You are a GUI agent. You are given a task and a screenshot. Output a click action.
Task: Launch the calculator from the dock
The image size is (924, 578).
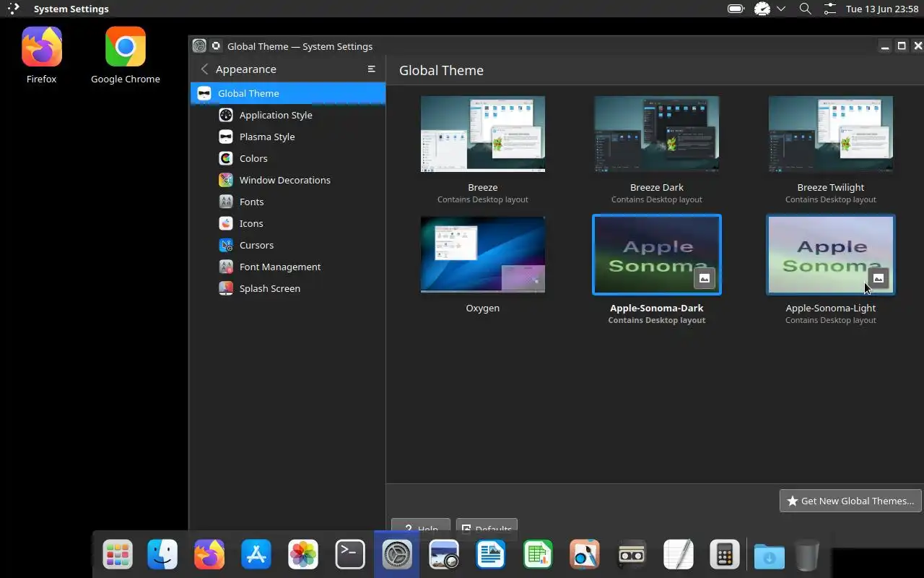(x=725, y=555)
